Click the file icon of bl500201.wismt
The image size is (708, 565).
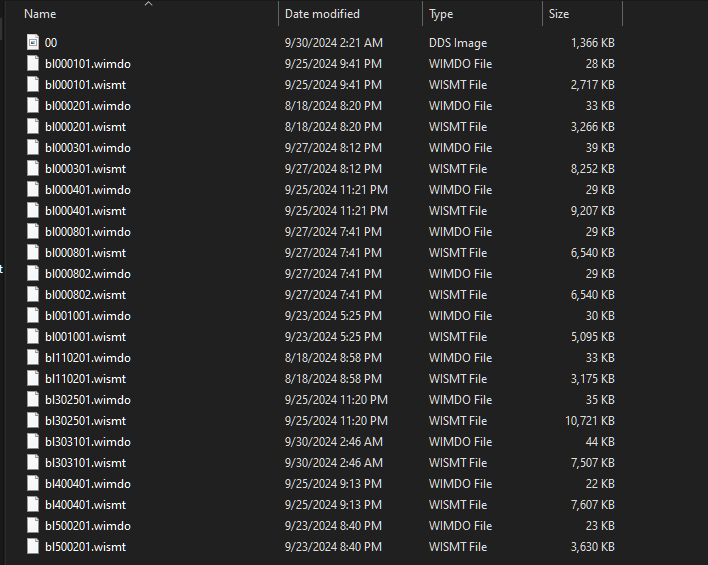click(33, 546)
